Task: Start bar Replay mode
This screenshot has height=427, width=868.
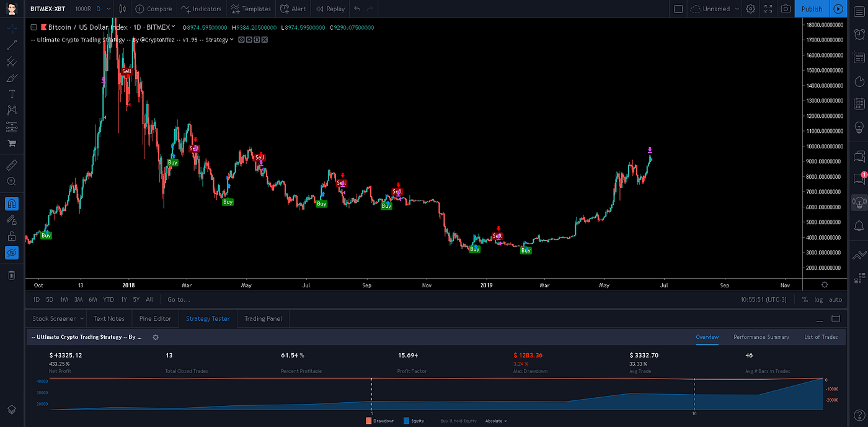Action: click(x=330, y=9)
